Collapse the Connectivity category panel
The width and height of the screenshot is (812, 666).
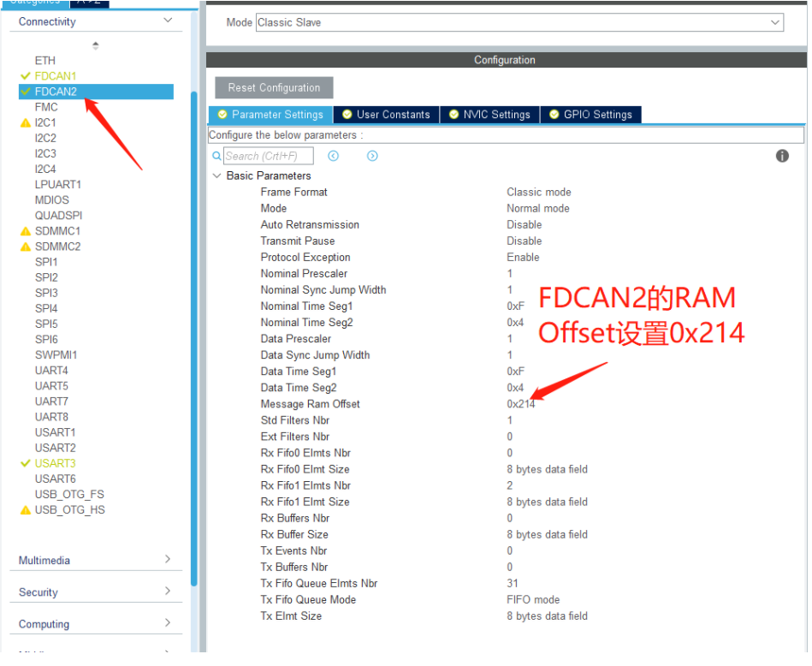(x=168, y=21)
